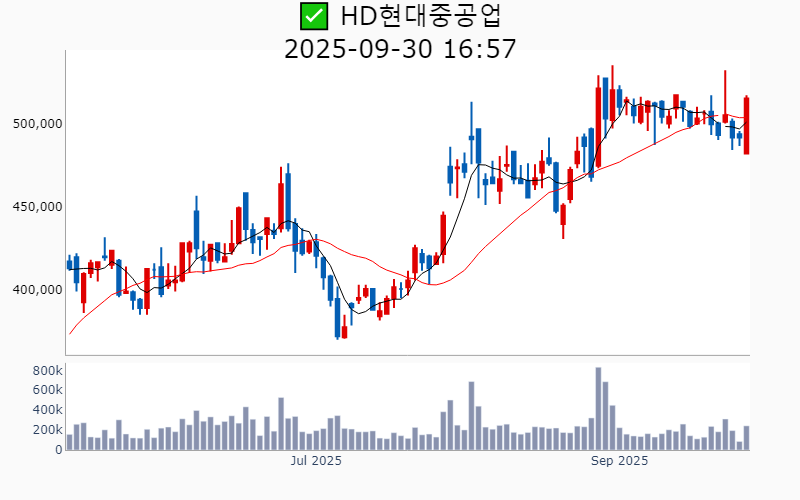Click the lowest blue candlestick in July
The image size is (800, 500).
pos(338,318)
